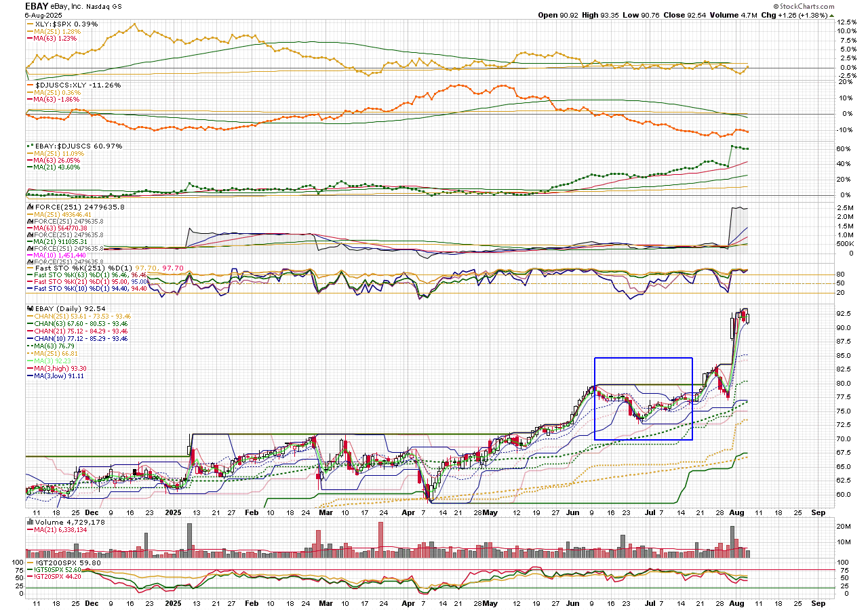Click the MA(63) 26.05% legend entry
The width and height of the screenshot is (868, 610).
click(x=53, y=161)
